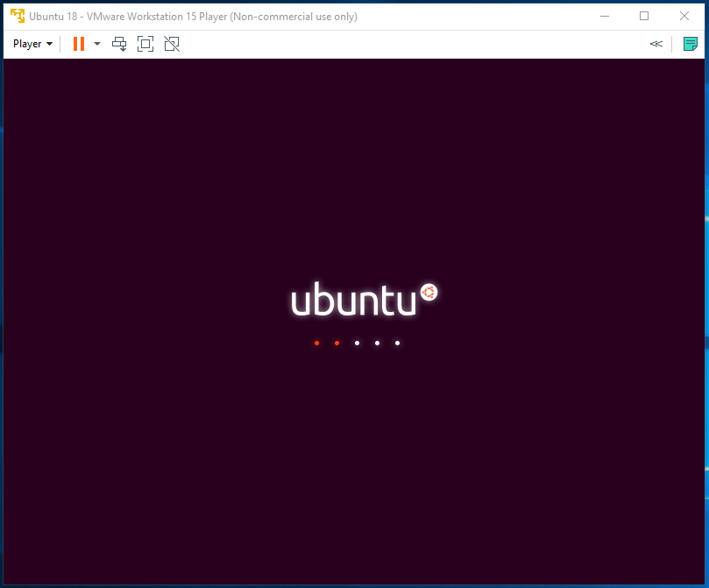
Task: Expand the power options dropdown arrow
Action: [97, 44]
